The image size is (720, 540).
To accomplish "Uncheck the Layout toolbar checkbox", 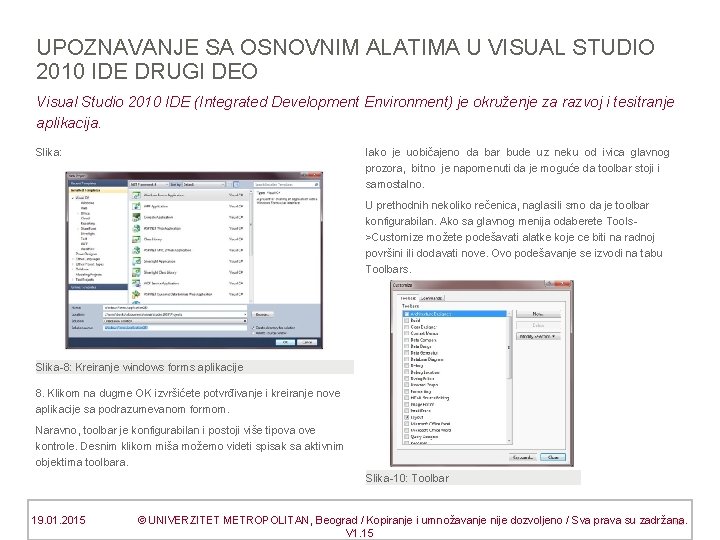I will coord(406,417).
